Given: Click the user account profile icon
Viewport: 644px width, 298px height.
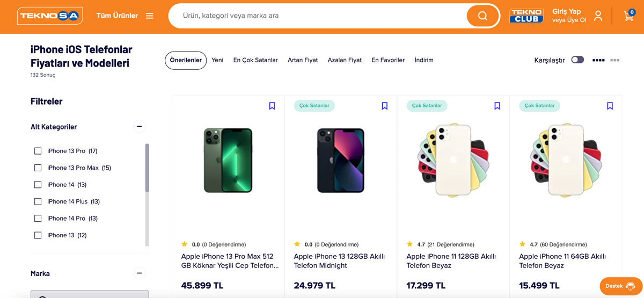Looking at the screenshot, I should tap(598, 16).
